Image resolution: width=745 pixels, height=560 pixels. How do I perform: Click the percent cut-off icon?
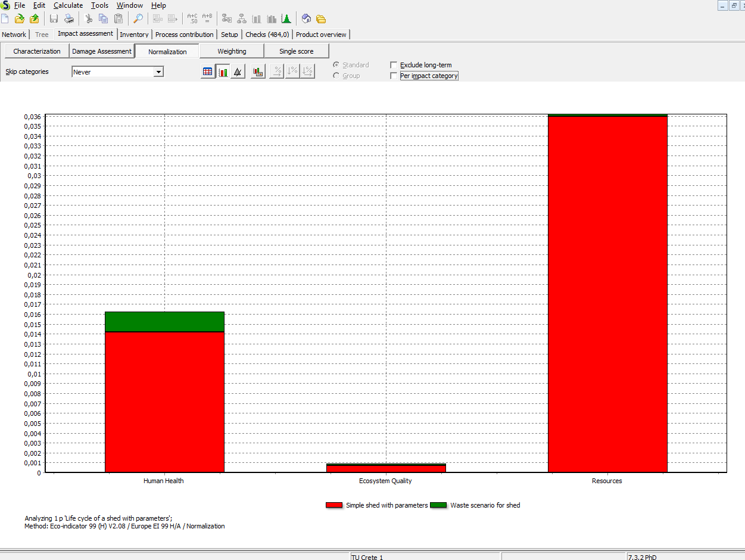[307, 72]
